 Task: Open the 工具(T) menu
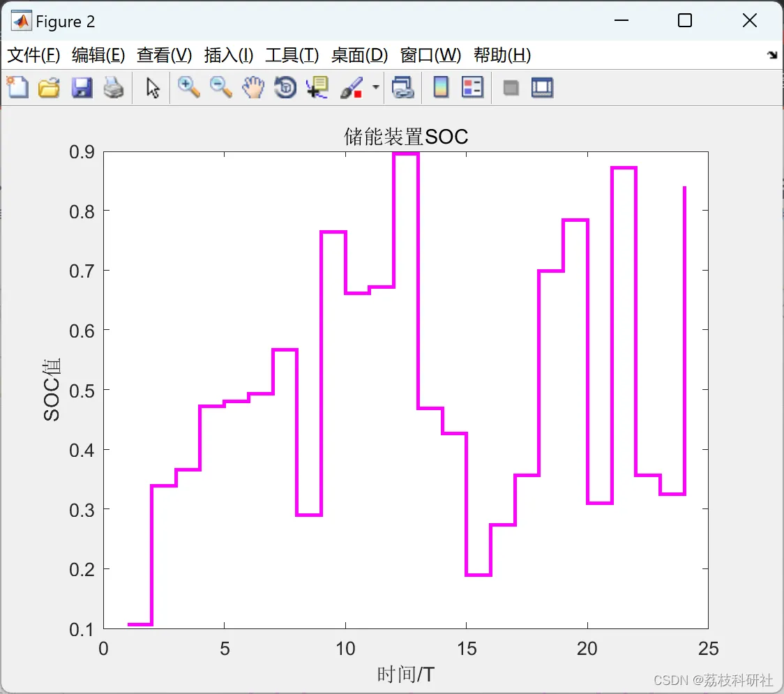pyautogui.click(x=292, y=55)
